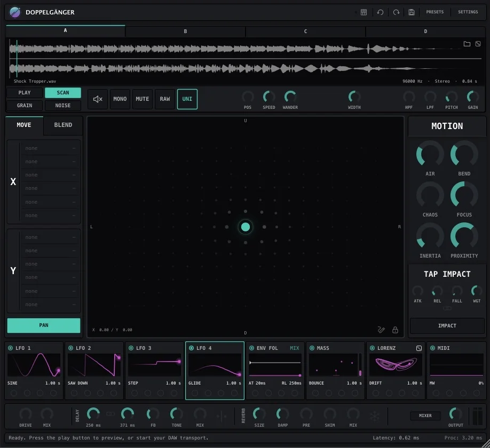This screenshot has height=448, width=490.
Task: Open first X modulation source slot
Action: (50, 148)
